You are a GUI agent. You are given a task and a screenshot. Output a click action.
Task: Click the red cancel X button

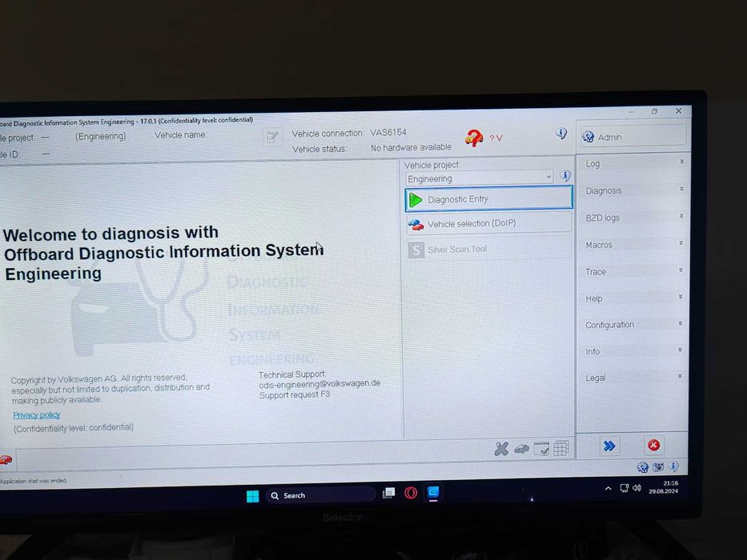point(653,446)
